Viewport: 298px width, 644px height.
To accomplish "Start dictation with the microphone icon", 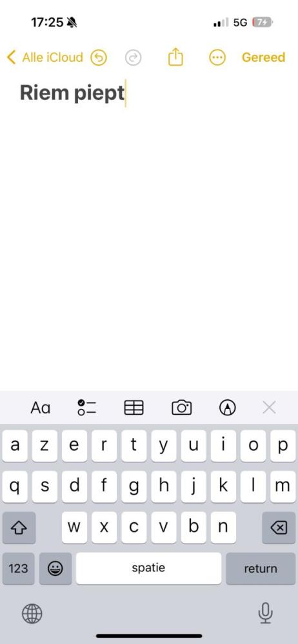I will coord(266,613).
